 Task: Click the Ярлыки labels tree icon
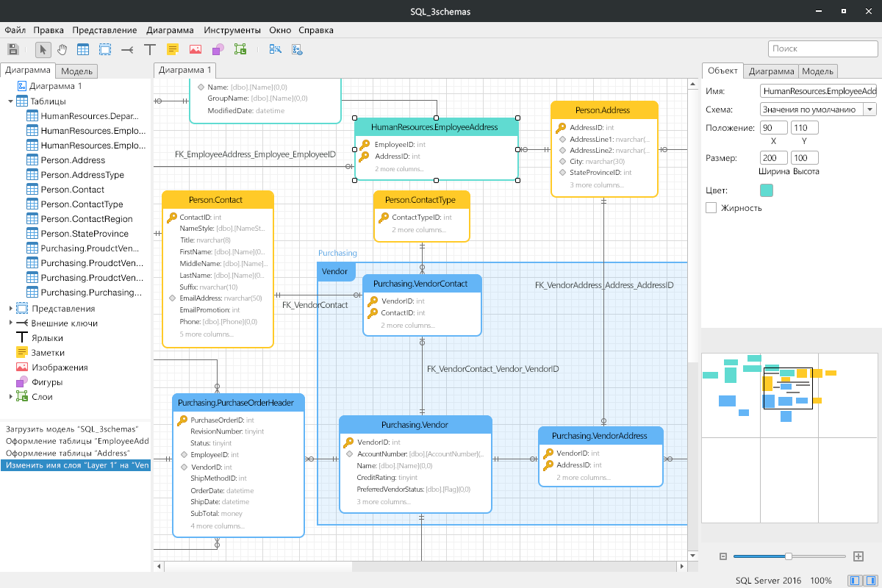click(x=22, y=338)
